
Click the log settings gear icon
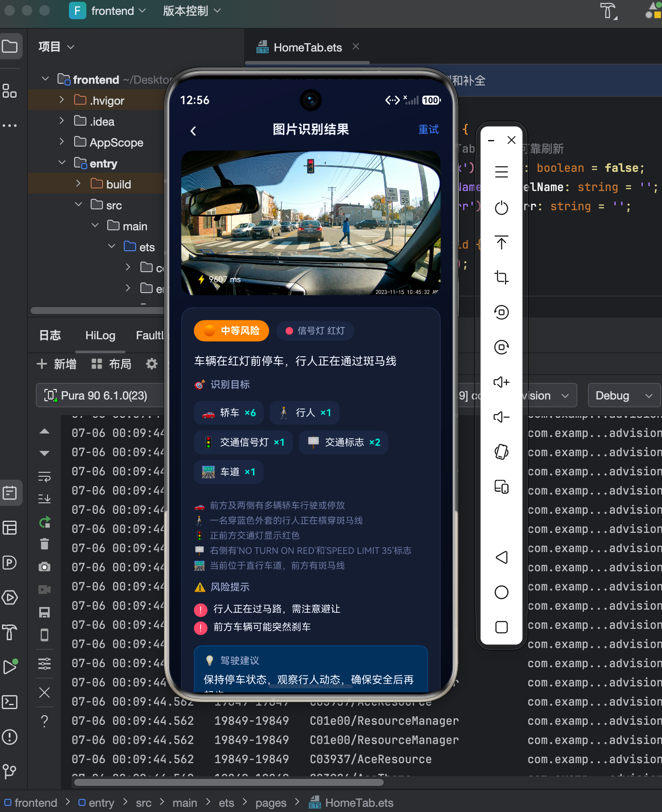[x=151, y=364]
